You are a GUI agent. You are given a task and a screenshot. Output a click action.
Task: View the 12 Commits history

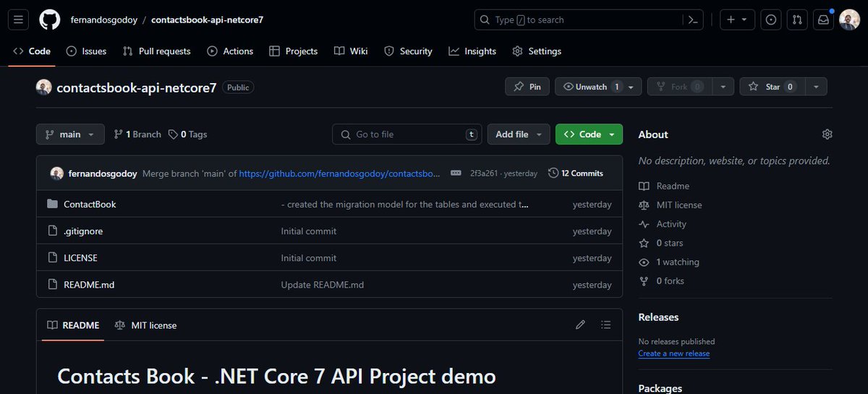[x=576, y=174]
